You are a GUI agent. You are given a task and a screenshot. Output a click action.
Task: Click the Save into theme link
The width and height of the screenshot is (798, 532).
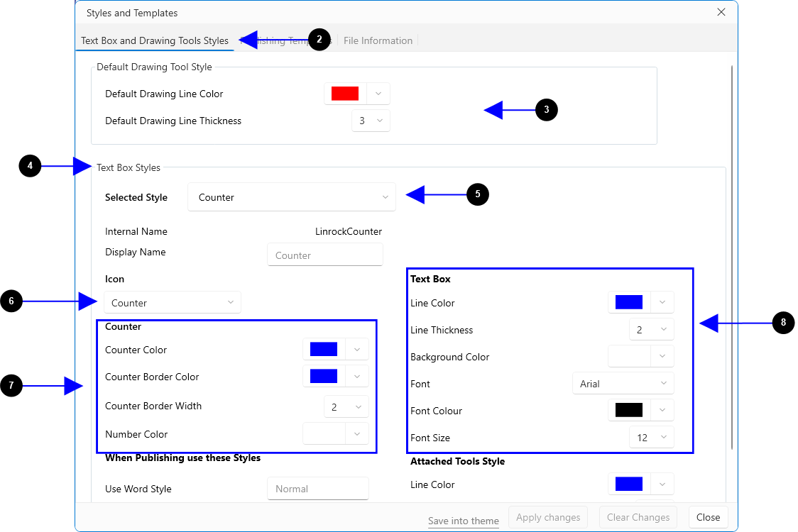(463, 521)
